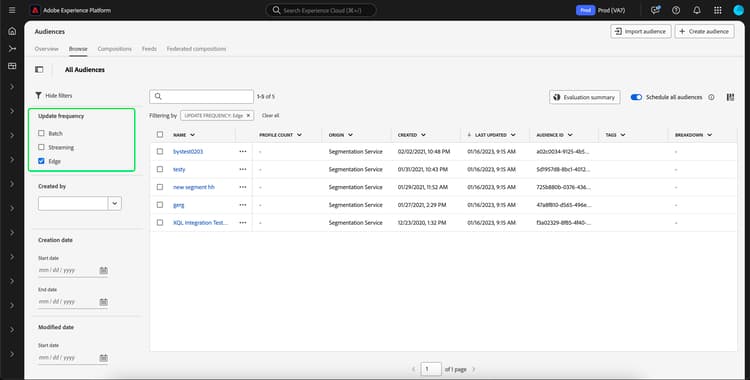
Task: Click the page number input field
Action: click(431, 369)
